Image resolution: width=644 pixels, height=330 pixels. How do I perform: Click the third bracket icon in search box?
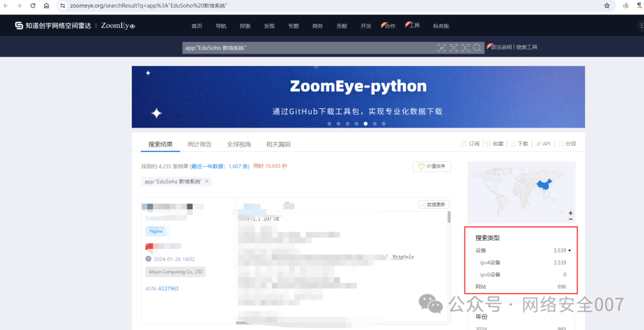(465, 48)
